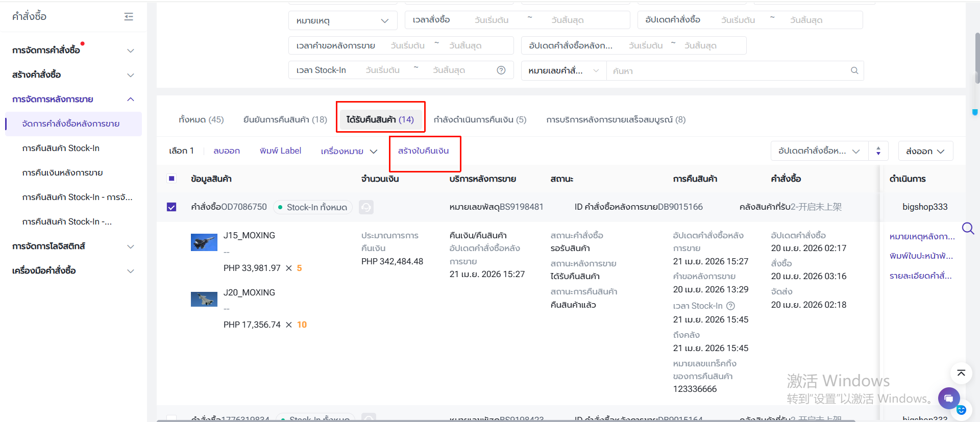Switch to the กำลังดำเนินการคืนเงิน (5) tab
Image resolution: width=980 pixels, height=422 pixels.
tap(480, 119)
